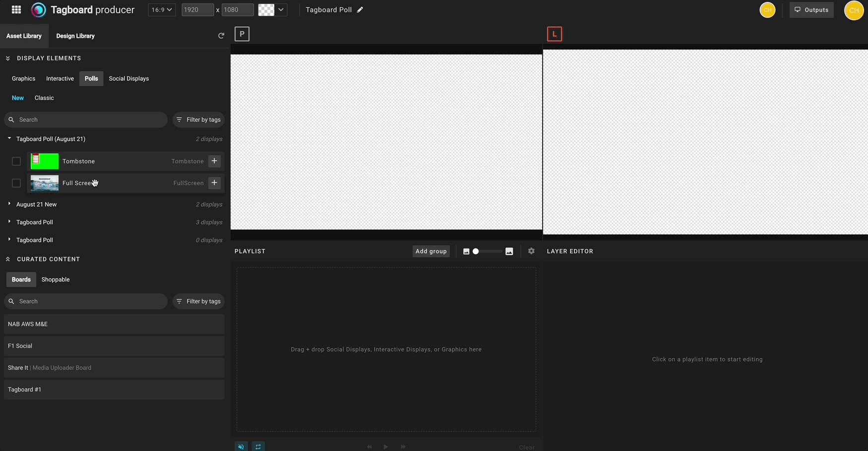868x451 pixels.
Task: Select the Boards tab
Action: click(21, 280)
